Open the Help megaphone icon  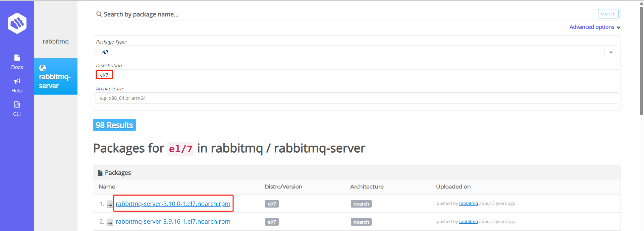(17, 81)
